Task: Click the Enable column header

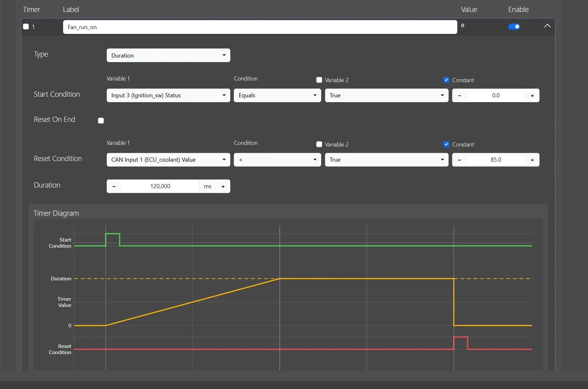Action: pos(518,10)
